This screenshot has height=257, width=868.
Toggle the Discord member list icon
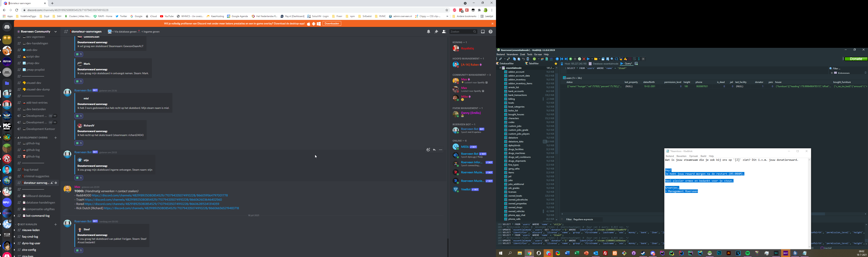coord(444,32)
